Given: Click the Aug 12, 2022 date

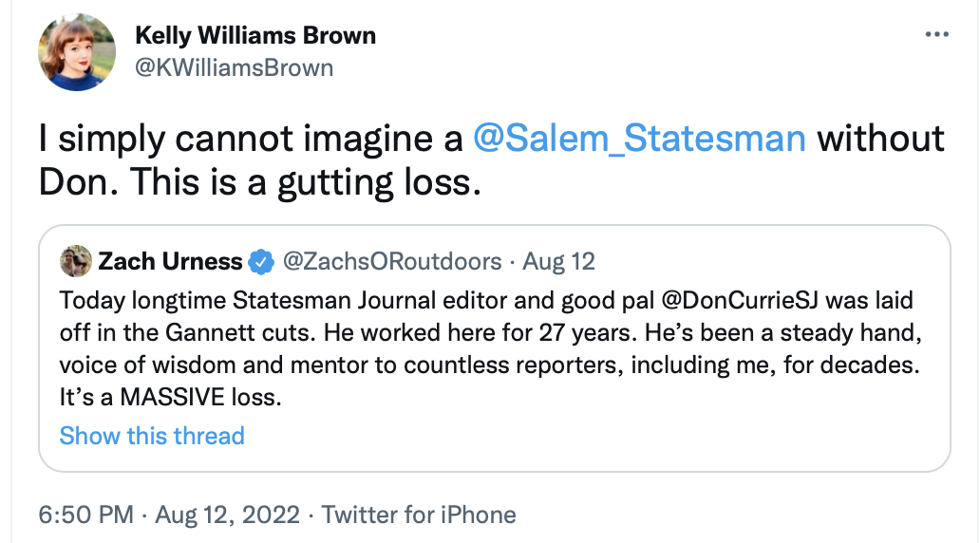Looking at the screenshot, I should click(226, 515).
